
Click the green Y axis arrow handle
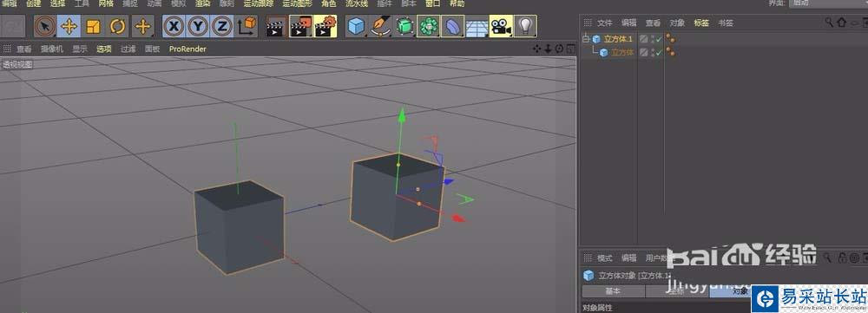(402, 115)
